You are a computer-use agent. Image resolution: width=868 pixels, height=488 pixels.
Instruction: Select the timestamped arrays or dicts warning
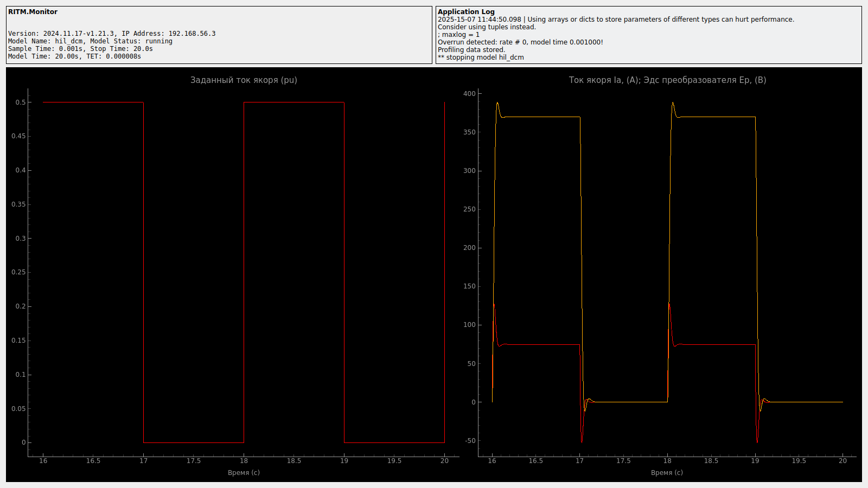point(616,20)
